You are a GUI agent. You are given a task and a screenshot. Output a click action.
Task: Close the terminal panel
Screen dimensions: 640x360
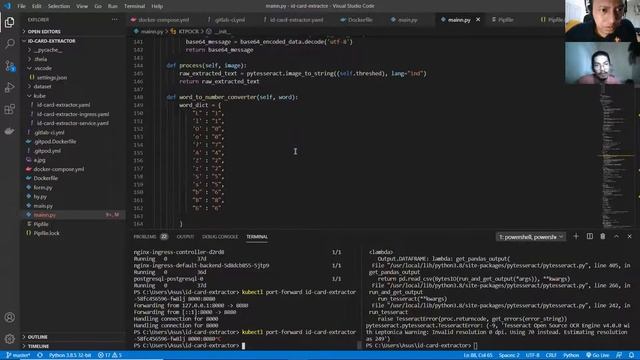click(x=629, y=236)
